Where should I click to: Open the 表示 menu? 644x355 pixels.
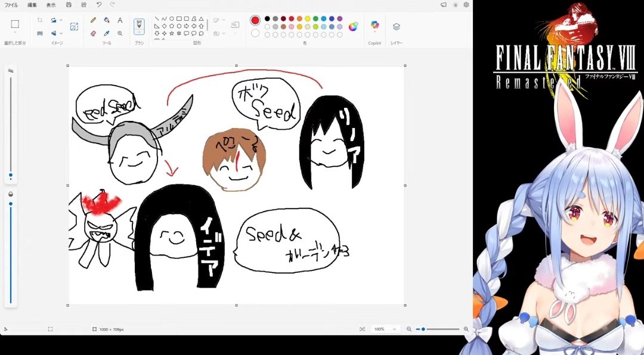(51, 5)
